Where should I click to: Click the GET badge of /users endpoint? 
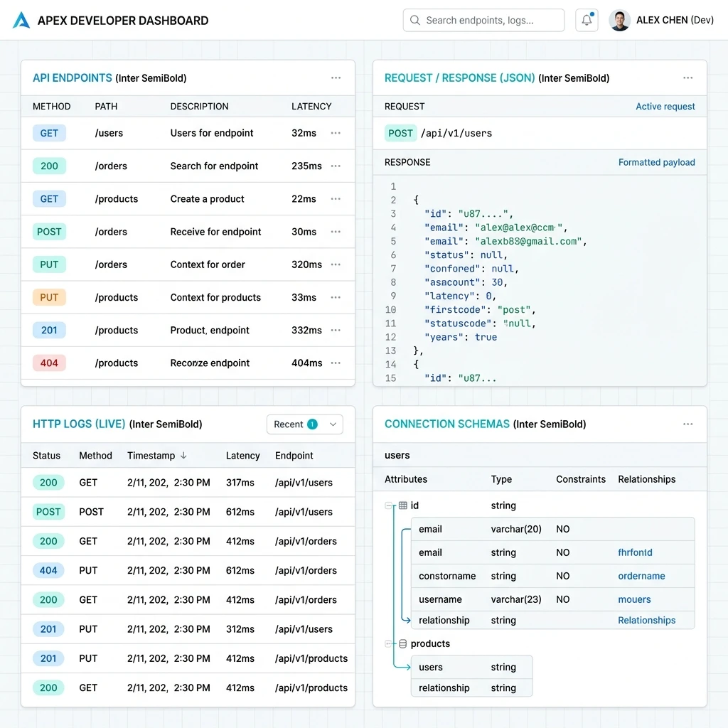click(x=49, y=133)
